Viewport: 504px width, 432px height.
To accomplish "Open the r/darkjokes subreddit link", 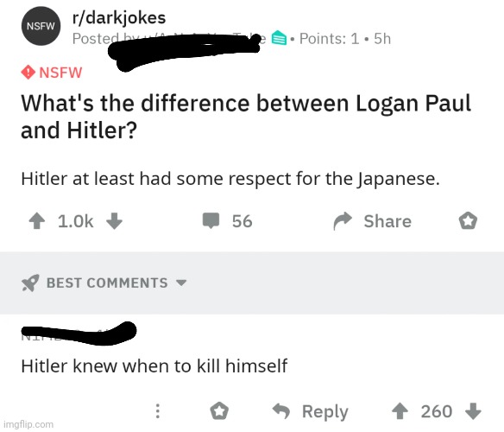I will 119,17.
